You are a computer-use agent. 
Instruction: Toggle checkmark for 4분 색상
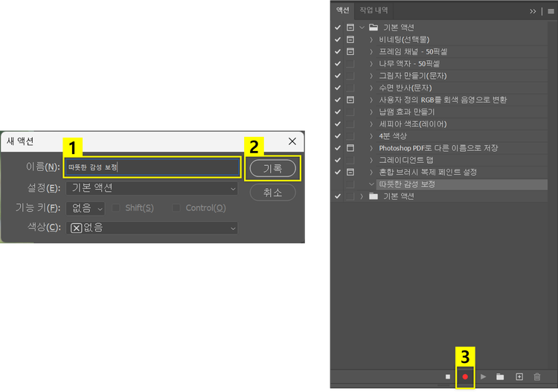coord(338,136)
